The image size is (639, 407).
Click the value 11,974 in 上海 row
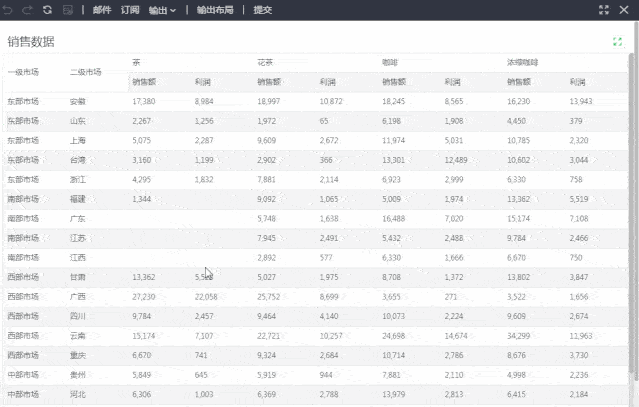pyautogui.click(x=393, y=141)
